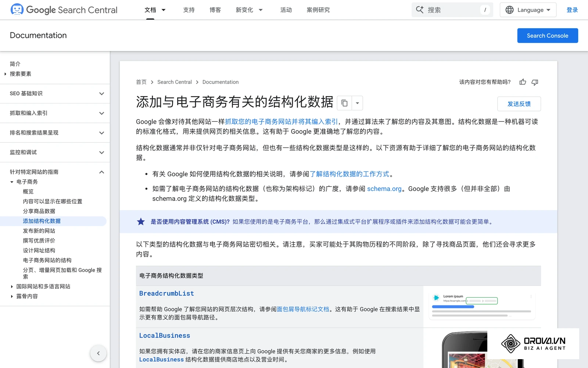This screenshot has width=588, height=368.
Task: Click the 登录 sign-in link
Action: (572, 10)
